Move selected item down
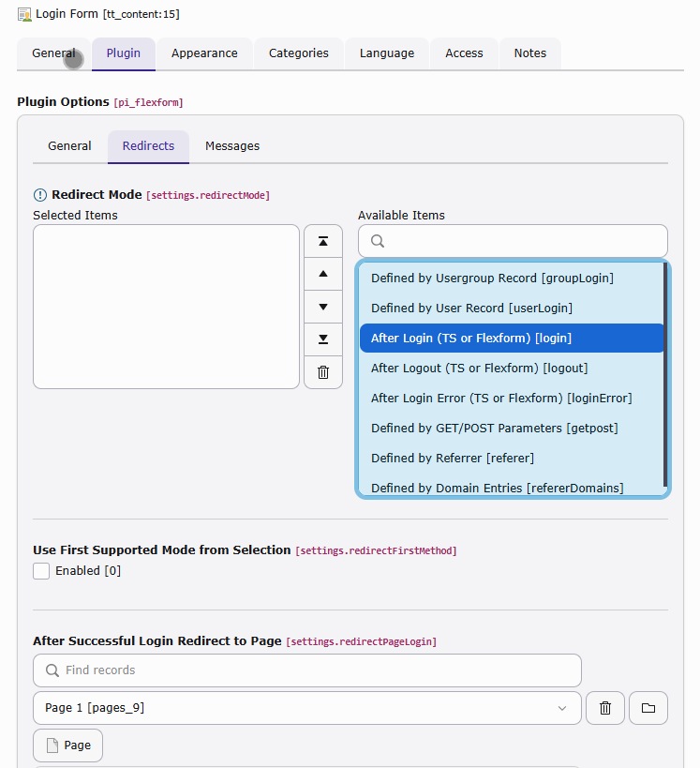The image size is (700, 768). click(x=323, y=307)
